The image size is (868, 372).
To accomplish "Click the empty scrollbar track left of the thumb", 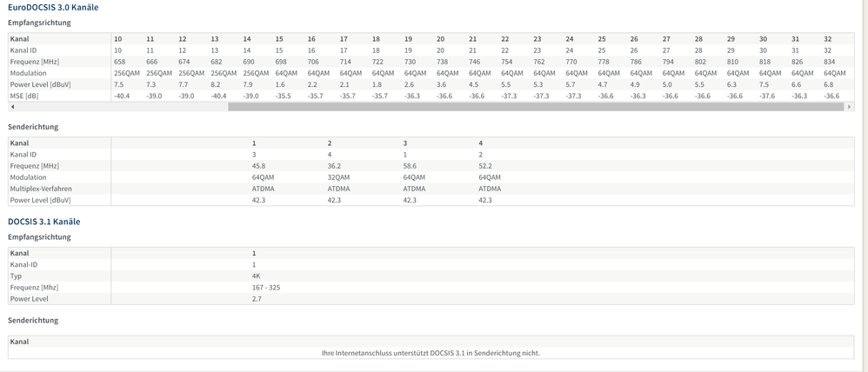I will point(123,107).
